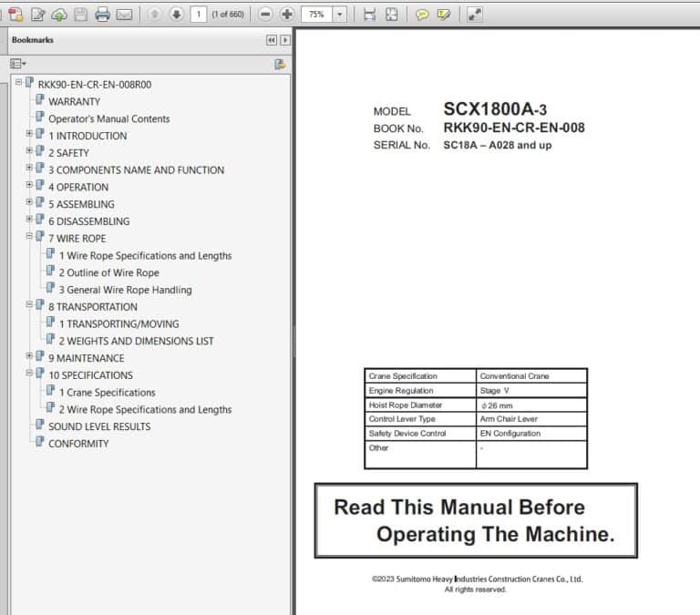Expand the 5 ASSEMBLING bookmark
This screenshot has height=615, width=700.
pyautogui.click(x=29, y=202)
